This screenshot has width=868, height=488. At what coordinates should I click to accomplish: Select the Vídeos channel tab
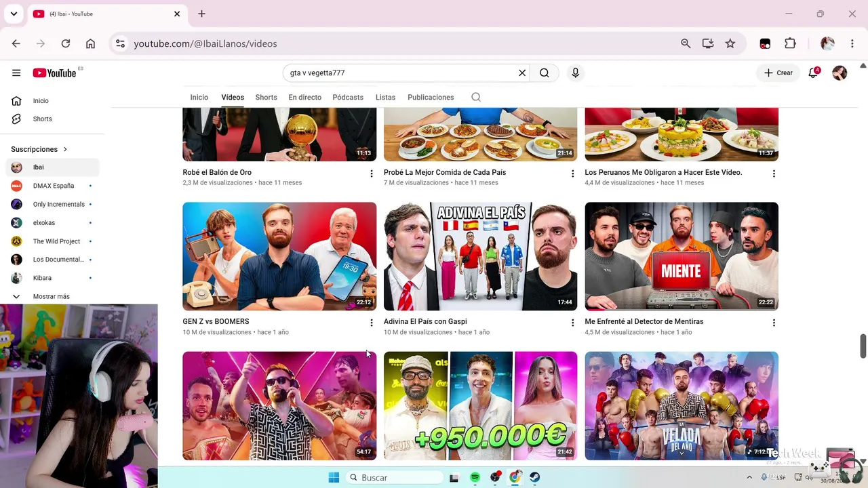coord(233,97)
